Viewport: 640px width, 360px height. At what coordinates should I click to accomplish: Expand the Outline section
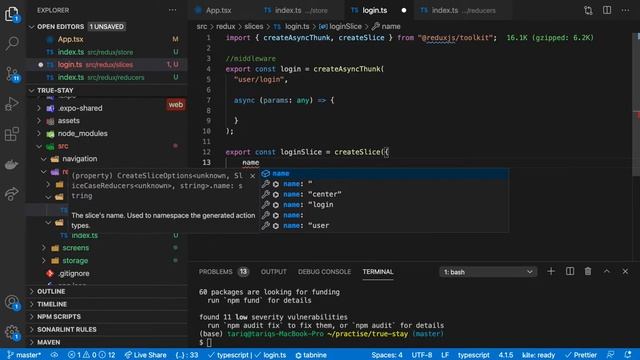(x=106, y=291)
